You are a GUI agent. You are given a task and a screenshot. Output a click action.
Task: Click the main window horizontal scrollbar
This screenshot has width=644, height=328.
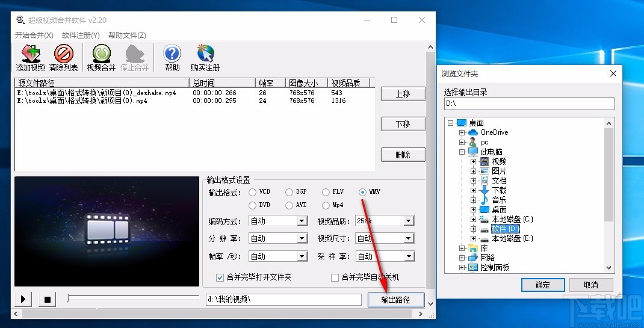(218, 314)
